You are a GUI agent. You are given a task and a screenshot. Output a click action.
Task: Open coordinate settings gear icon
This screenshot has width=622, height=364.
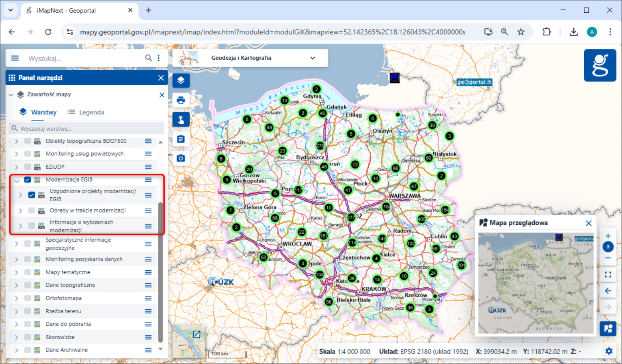pyautogui.click(x=609, y=351)
